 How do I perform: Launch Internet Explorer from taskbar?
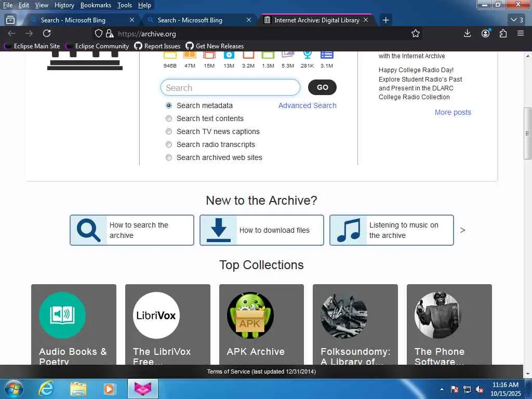click(x=46, y=389)
